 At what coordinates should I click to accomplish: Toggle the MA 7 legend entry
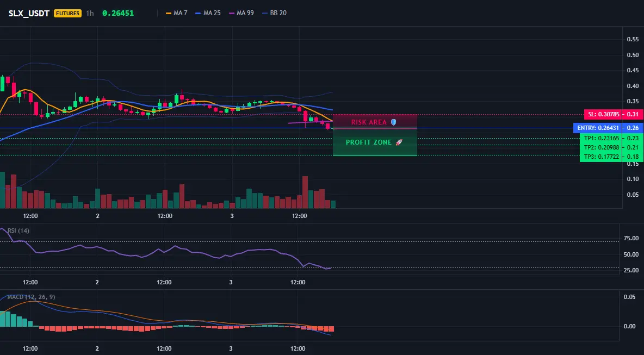click(177, 13)
